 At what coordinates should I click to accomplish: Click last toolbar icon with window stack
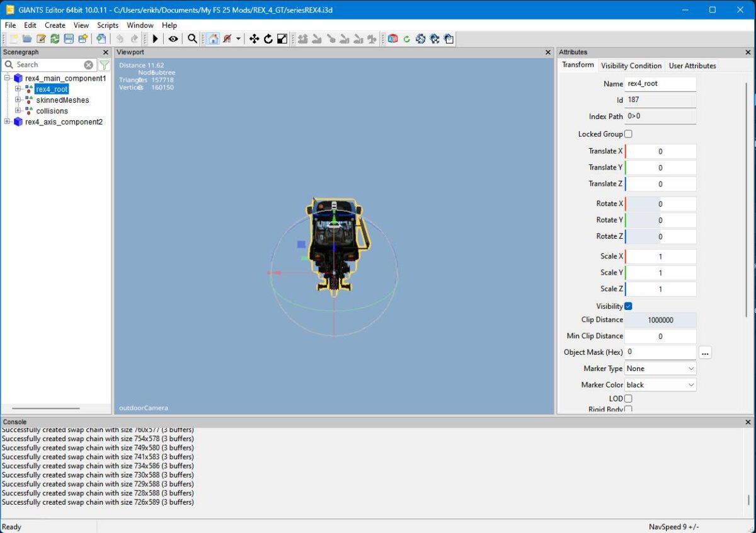449,39
